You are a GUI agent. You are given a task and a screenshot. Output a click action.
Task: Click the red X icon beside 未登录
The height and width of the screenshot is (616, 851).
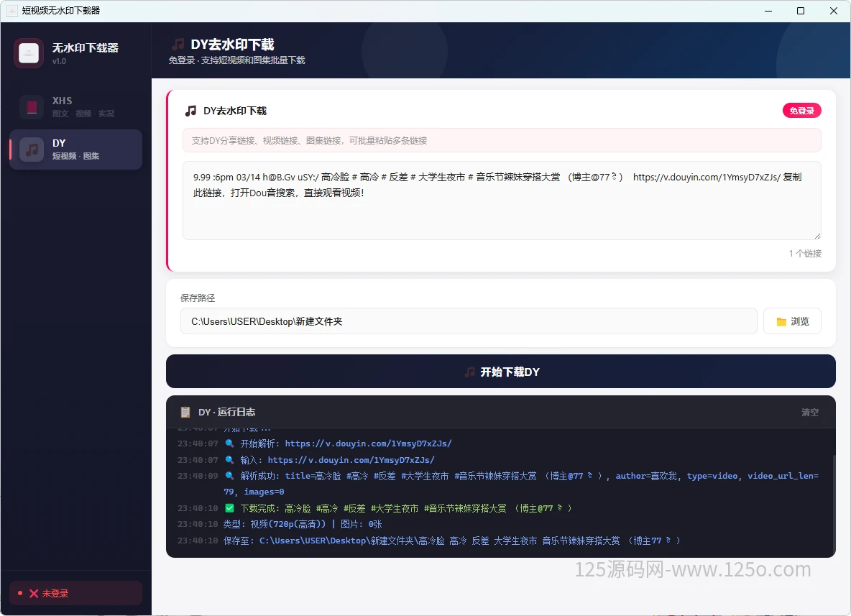tap(34, 593)
